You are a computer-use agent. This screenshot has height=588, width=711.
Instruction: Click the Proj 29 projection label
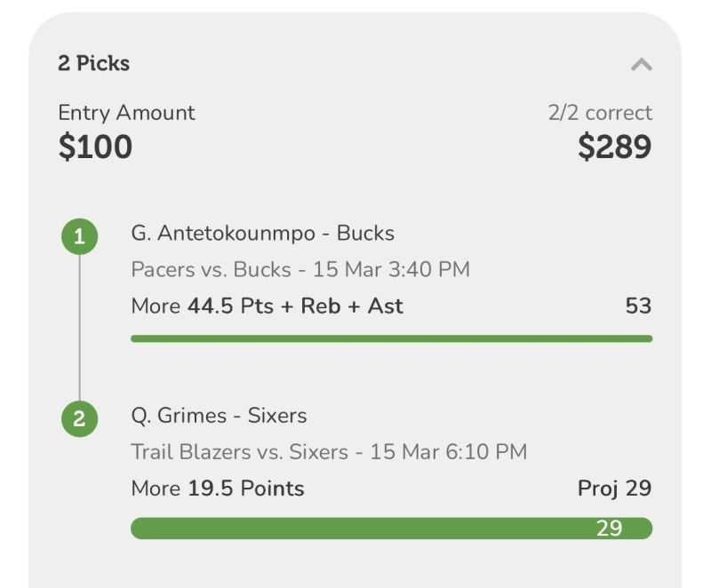tap(614, 489)
